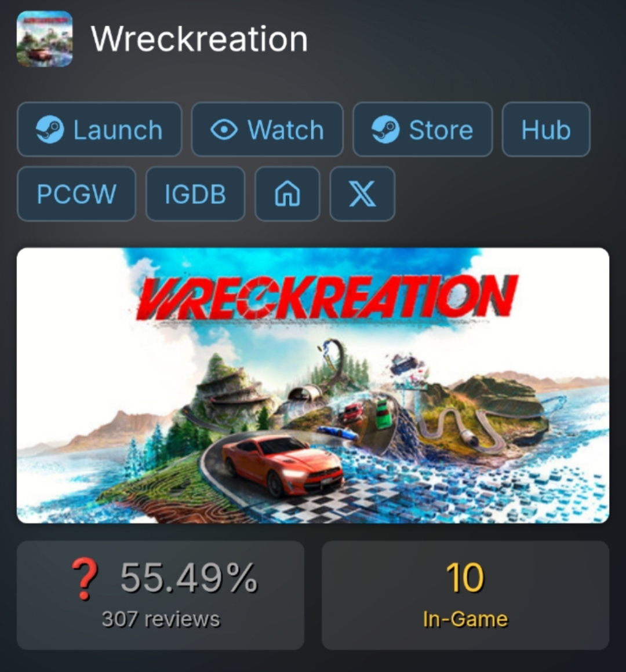The height and width of the screenshot is (672, 626).
Task: Click the Steam logo in Launch button
Action: (x=50, y=129)
